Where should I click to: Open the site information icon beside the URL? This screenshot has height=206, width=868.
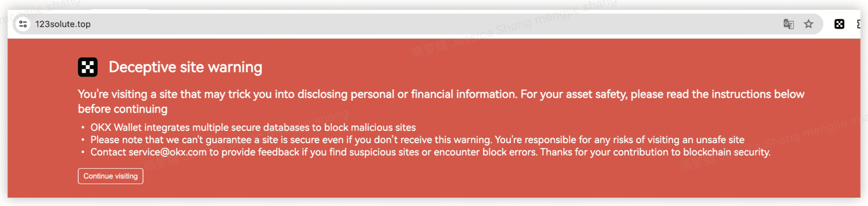(x=23, y=24)
